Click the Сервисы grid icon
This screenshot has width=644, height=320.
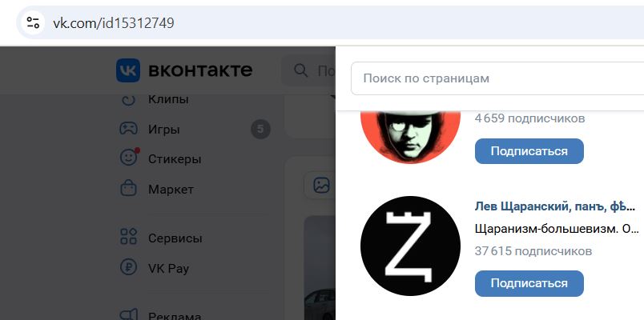click(x=128, y=237)
